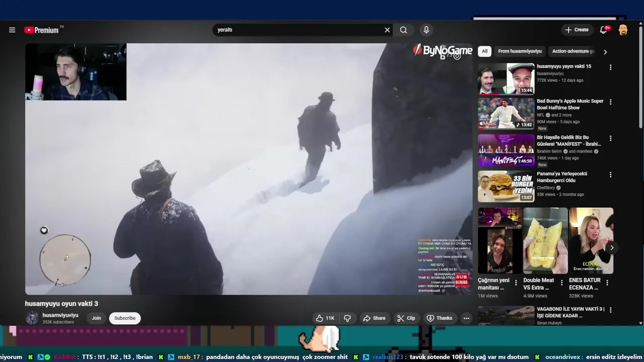
Task: Select the From husamviyuviyu chip
Action: pos(520,51)
